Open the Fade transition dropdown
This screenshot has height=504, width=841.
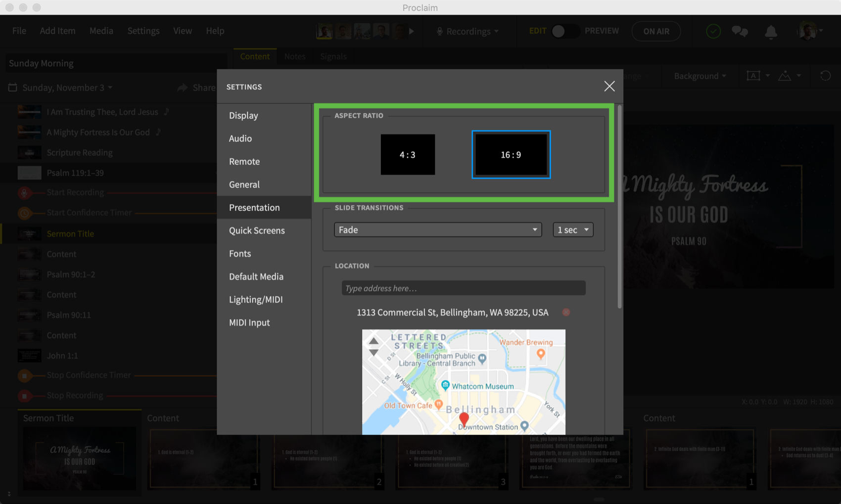click(x=438, y=229)
